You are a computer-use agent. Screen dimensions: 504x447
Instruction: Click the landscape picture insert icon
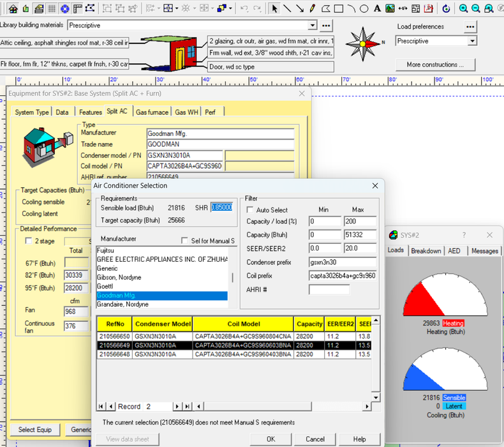click(x=390, y=9)
